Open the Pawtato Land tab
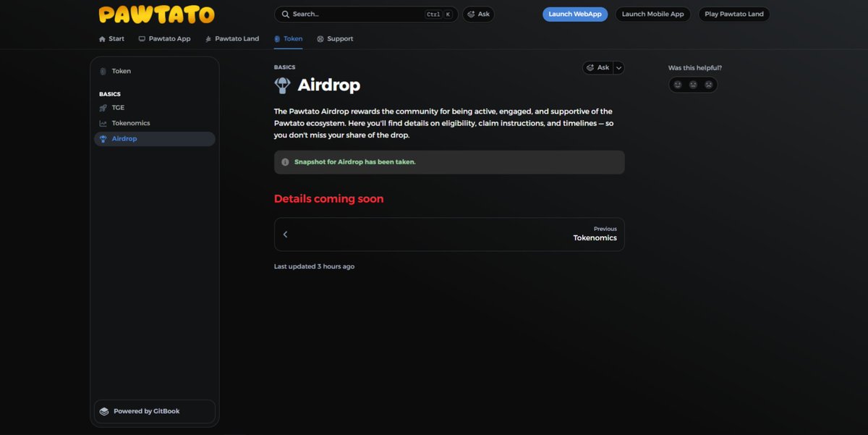This screenshot has width=868, height=435. (x=231, y=39)
